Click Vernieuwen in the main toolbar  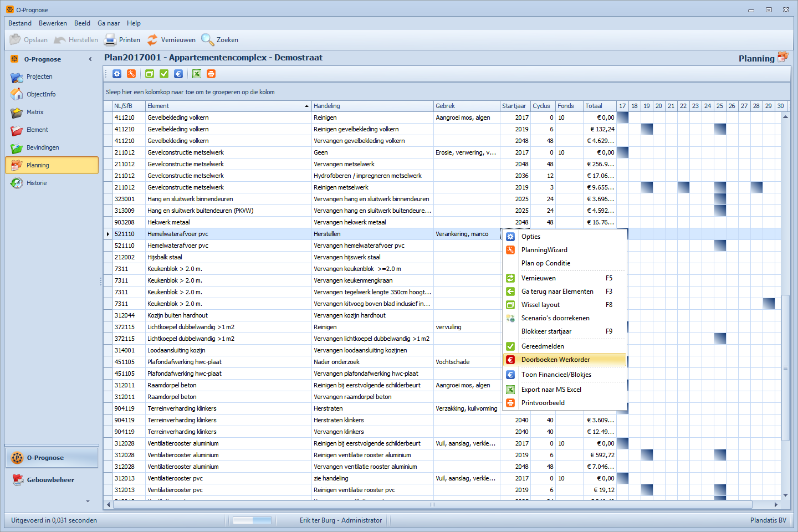[x=171, y=40]
